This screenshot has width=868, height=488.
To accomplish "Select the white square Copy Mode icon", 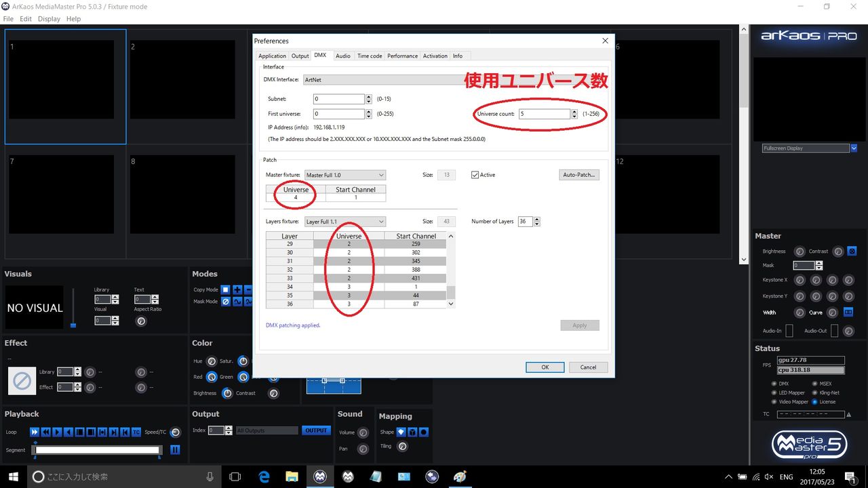I will [226, 289].
